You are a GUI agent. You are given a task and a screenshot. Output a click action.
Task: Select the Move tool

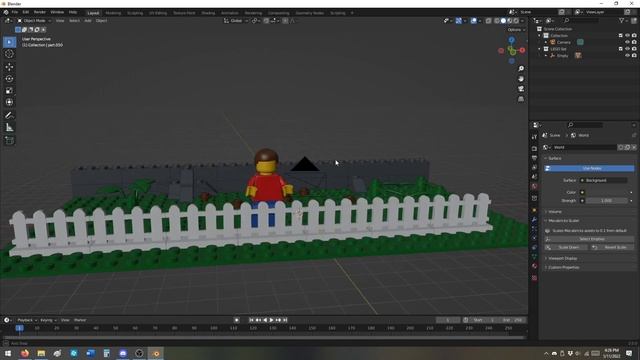tap(9, 67)
